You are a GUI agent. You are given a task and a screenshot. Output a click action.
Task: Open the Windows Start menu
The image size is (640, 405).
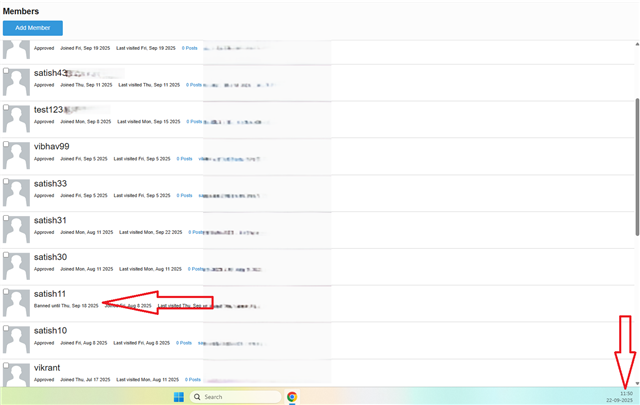(x=179, y=397)
